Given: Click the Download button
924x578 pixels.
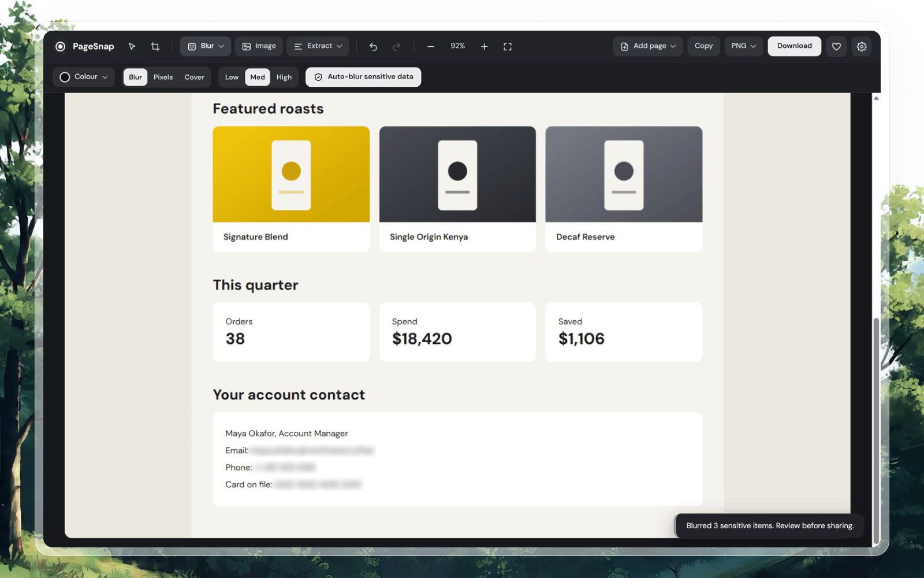Looking at the screenshot, I should [x=794, y=46].
